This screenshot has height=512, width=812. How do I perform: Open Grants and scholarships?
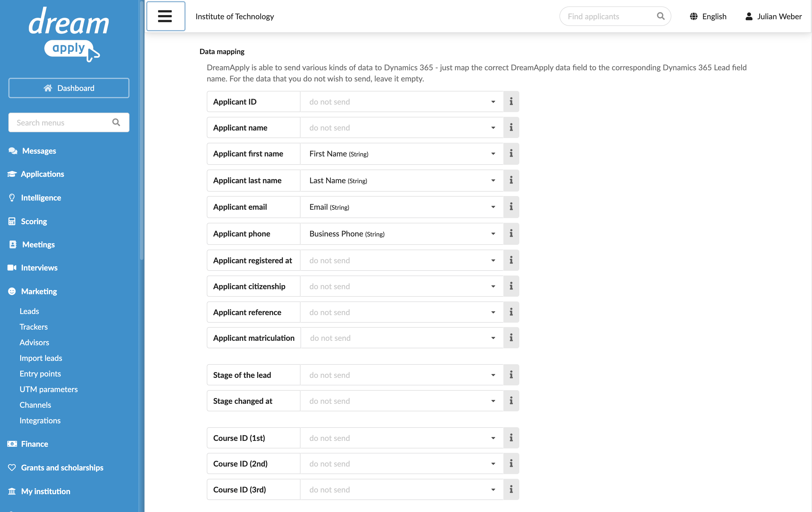tap(56, 467)
